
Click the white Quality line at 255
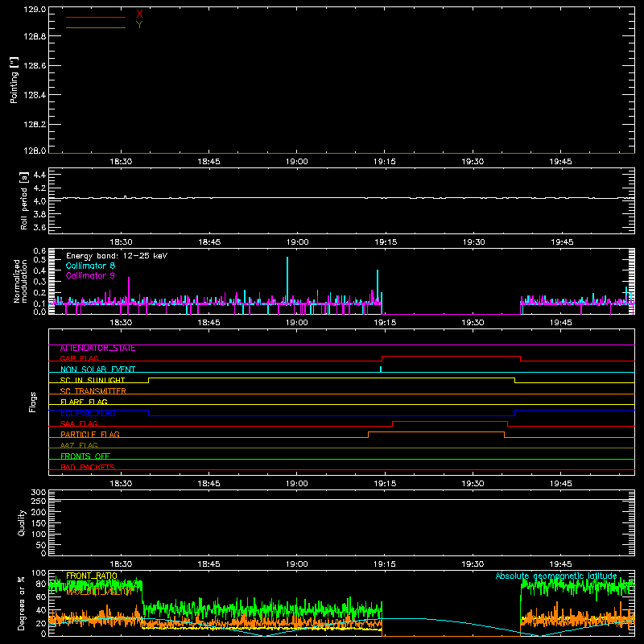[x=341, y=499]
